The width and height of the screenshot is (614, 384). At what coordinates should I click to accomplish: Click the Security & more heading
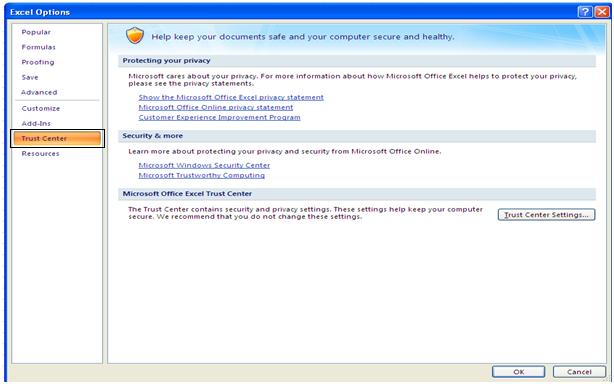[152, 136]
